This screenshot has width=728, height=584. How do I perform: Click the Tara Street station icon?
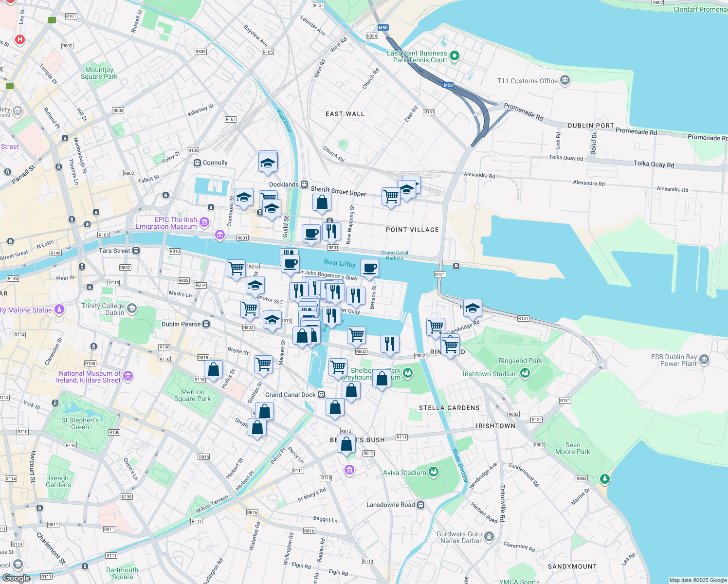point(135,251)
